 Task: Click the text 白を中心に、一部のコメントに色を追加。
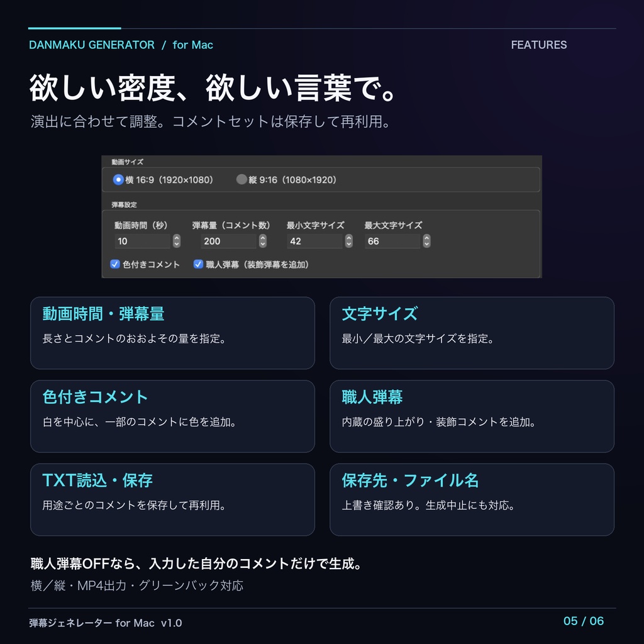coord(140,422)
